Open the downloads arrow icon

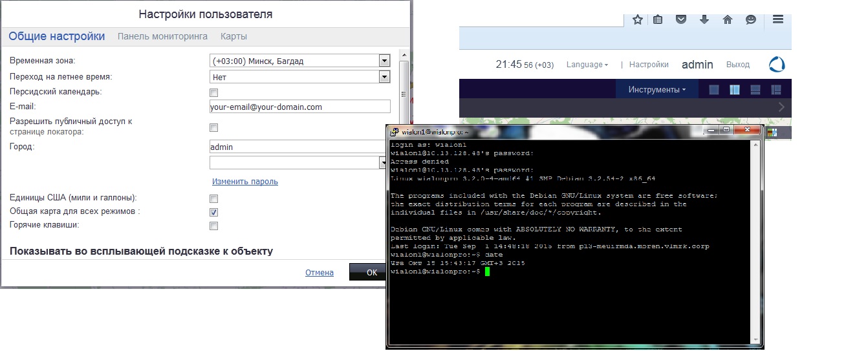click(x=704, y=19)
